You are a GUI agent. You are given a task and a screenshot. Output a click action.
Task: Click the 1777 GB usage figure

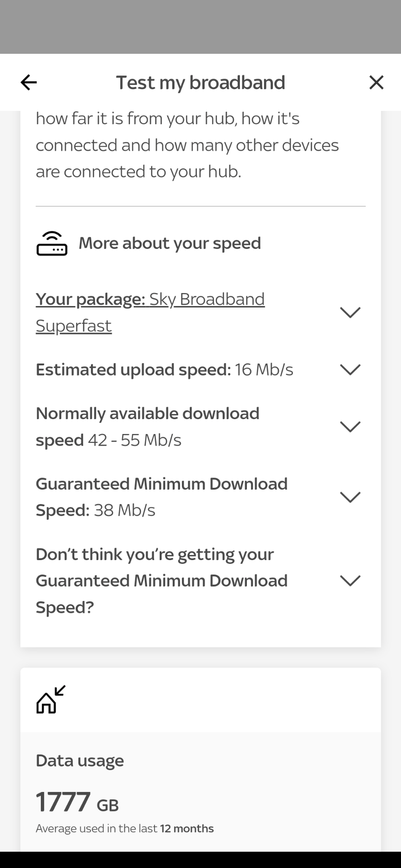(77, 802)
